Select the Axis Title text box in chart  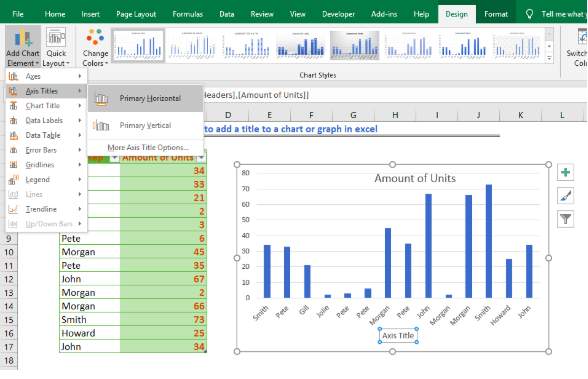(x=398, y=336)
